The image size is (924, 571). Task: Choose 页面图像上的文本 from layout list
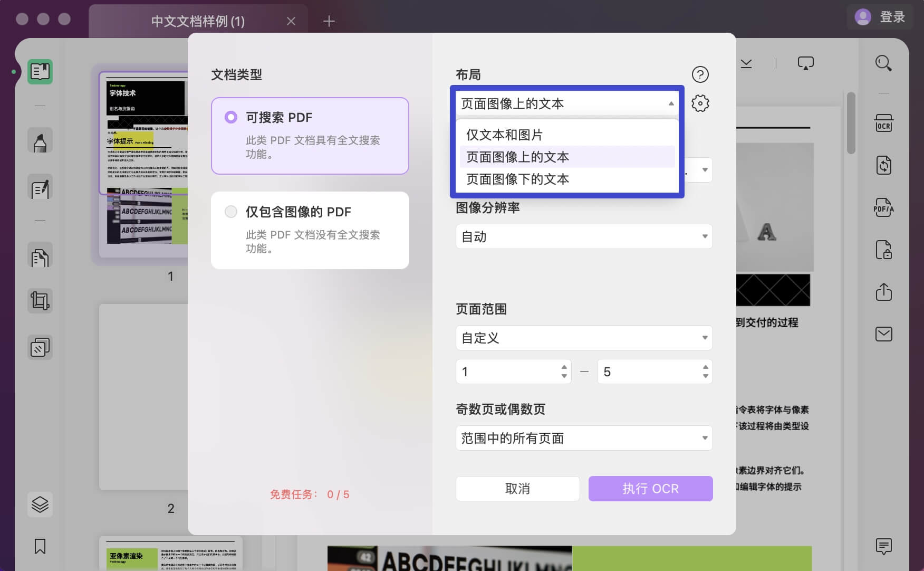[567, 157]
